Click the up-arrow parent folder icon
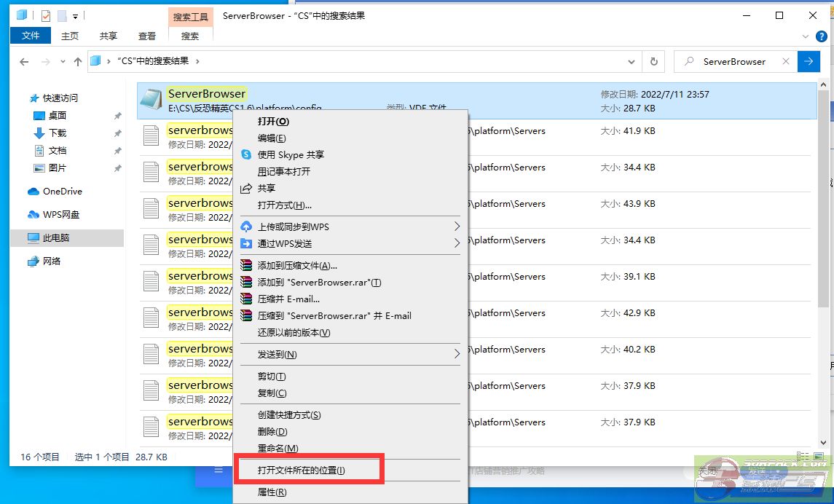This screenshot has width=834, height=504. tap(78, 62)
